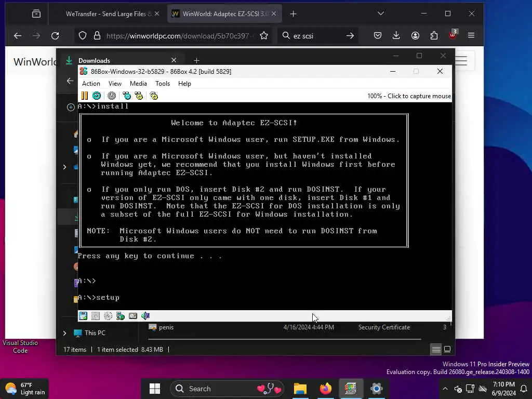Image resolution: width=532 pixels, height=399 pixels.
Task: Click '100% - Click to capture mouse' status text
Action: coord(409,96)
